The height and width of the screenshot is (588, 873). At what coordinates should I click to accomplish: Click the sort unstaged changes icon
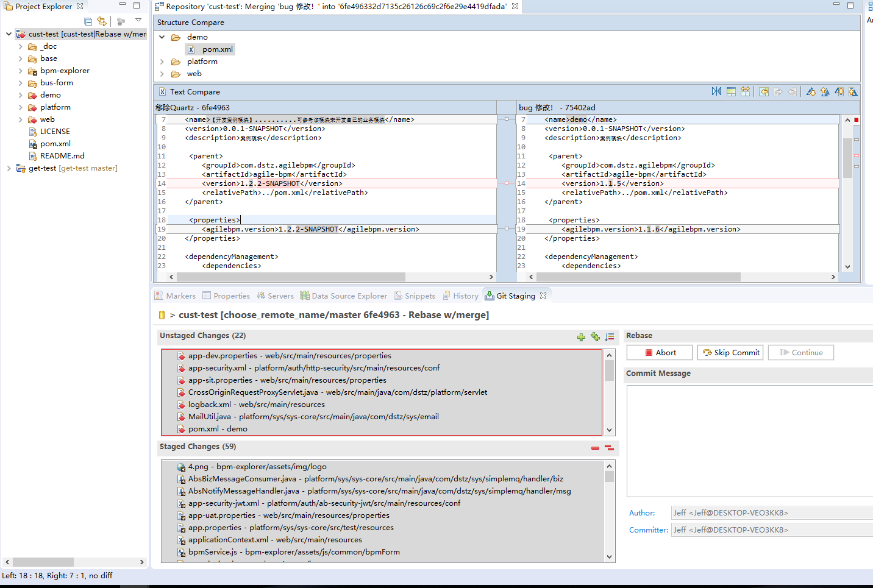tap(610, 336)
